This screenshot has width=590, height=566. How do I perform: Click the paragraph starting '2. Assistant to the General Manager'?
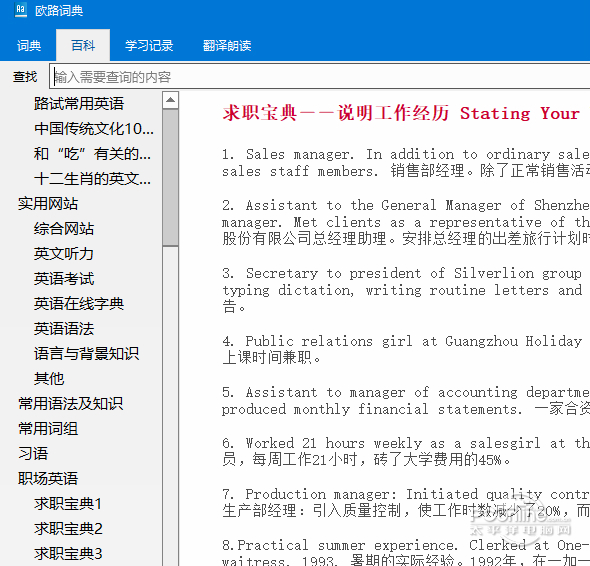[x=406, y=222]
